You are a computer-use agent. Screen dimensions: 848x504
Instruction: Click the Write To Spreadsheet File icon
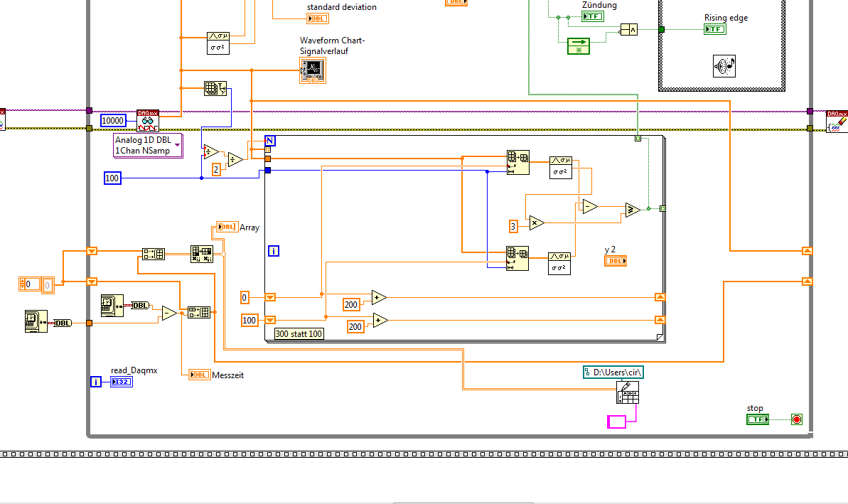point(628,392)
